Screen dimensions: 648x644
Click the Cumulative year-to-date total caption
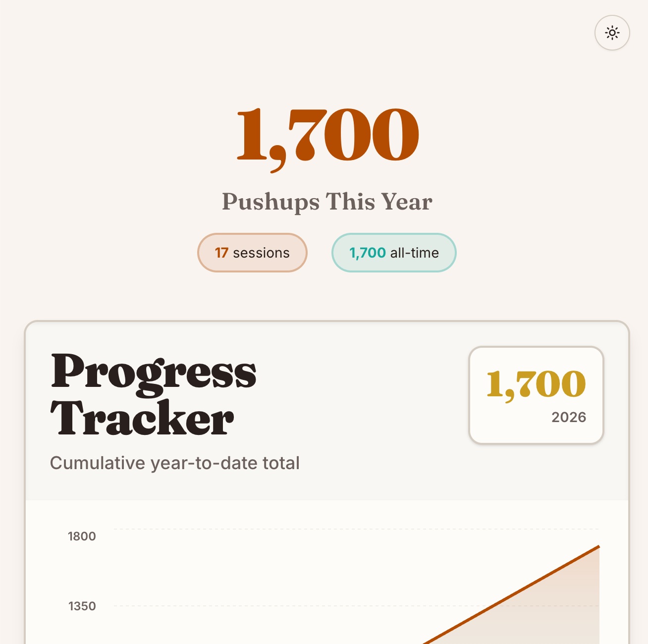[x=175, y=463]
